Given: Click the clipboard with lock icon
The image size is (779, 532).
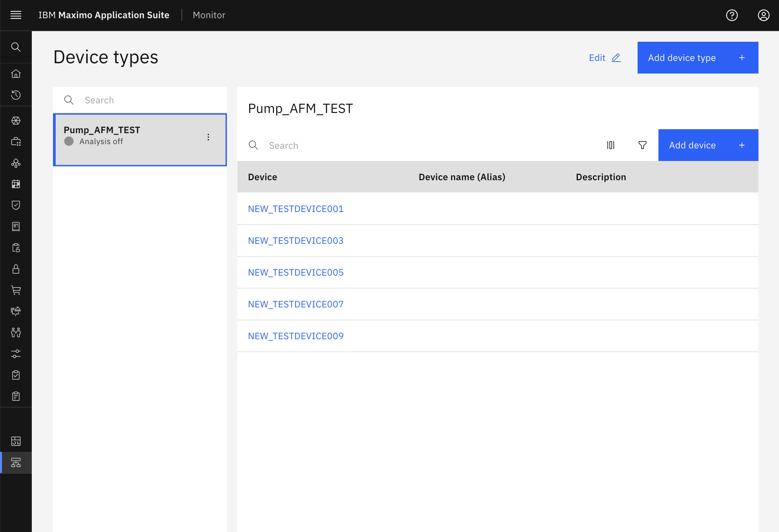Looking at the screenshot, I should 16,248.
